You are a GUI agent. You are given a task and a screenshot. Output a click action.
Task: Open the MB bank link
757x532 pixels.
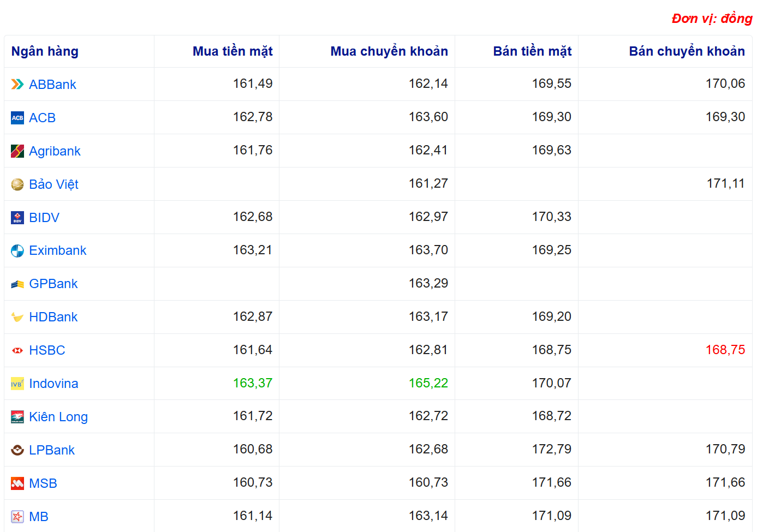coord(38,517)
